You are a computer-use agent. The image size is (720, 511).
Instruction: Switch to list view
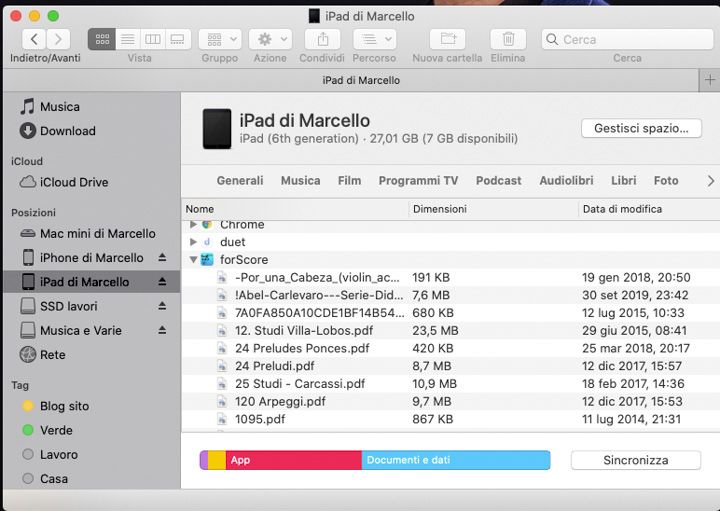tap(128, 39)
